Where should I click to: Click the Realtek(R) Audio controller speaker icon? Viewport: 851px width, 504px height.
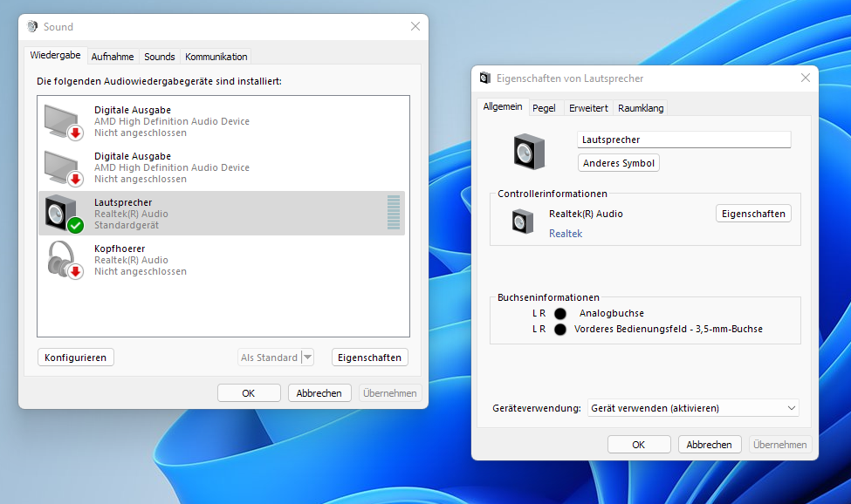coord(523,221)
